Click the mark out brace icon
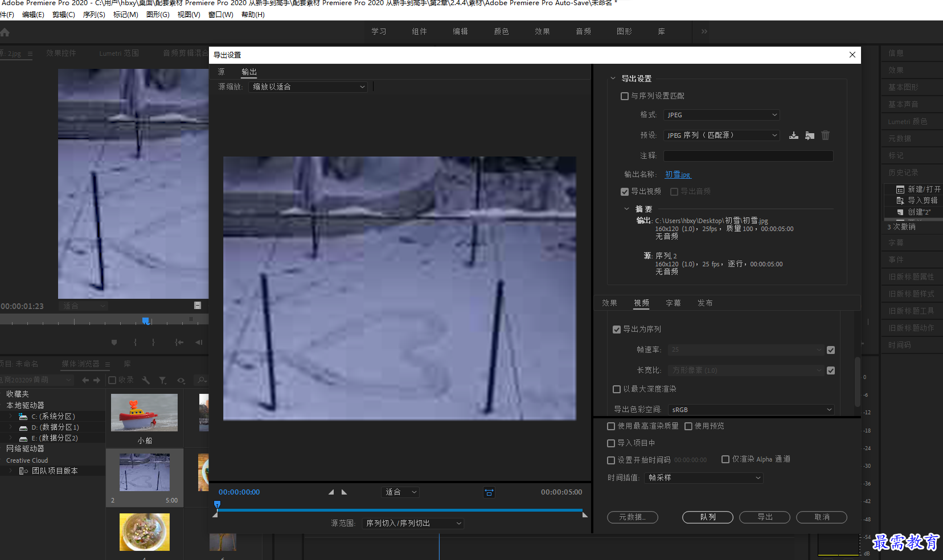The height and width of the screenshot is (560, 943). click(153, 343)
